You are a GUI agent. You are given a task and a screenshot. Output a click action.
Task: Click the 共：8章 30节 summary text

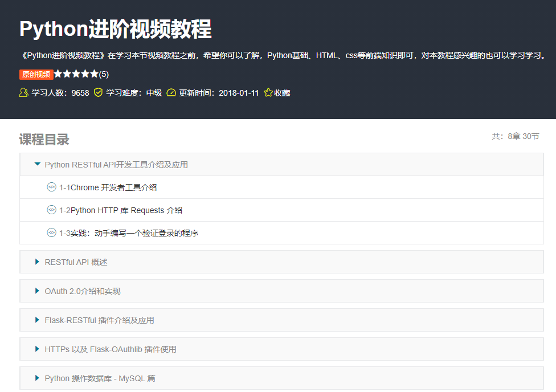[515, 136]
